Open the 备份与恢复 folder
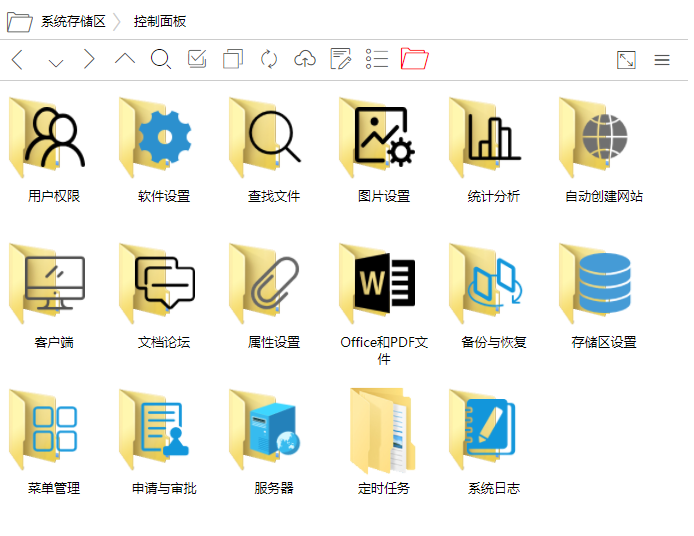 click(486, 283)
